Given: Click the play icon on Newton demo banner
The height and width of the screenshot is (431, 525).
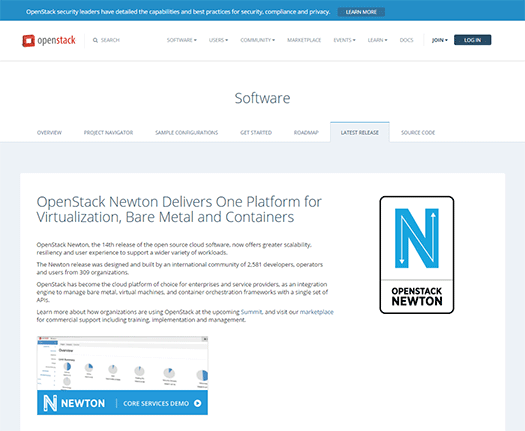Looking at the screenshot, I should [198, 403].
